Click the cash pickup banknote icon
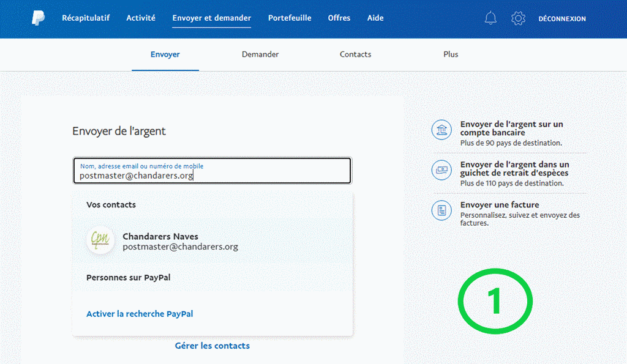Image resolution: width=627 pixels, height=364 pixels. [441, 170]
